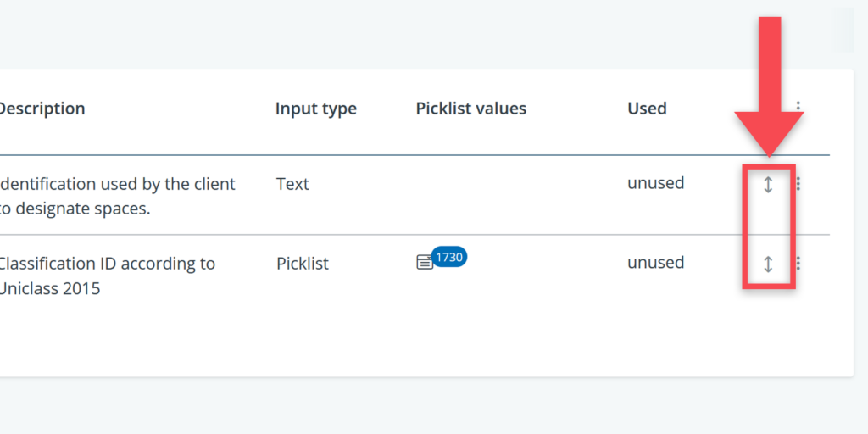Viewport: 868px width, 434px height.
Task: Open three-dot menu for the Text row
Action: 798,184
